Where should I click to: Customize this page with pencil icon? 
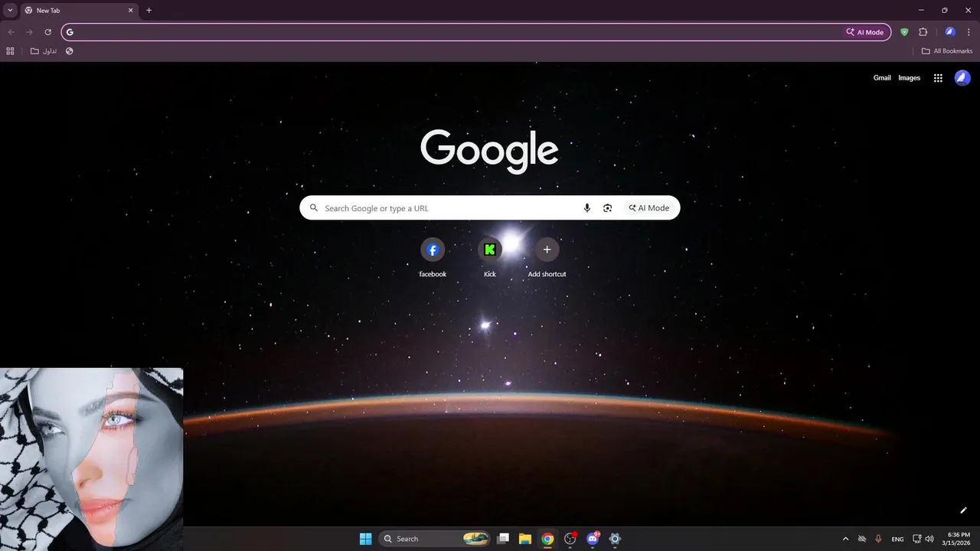964,510
